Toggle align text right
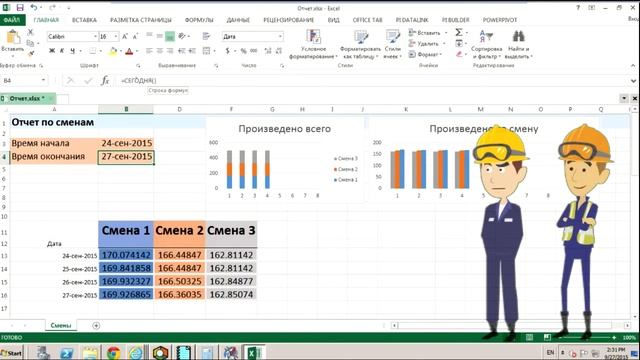Viewport: 640px width, 360px height. click(170, 51)
